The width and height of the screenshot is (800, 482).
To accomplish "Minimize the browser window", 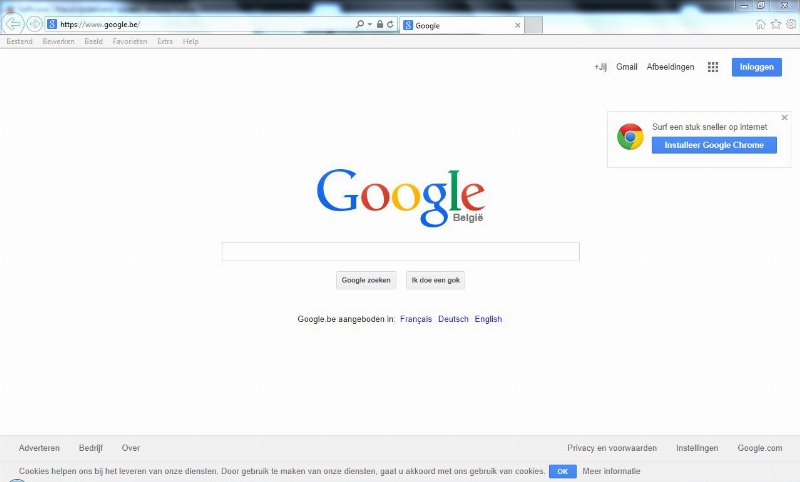I will (x=744, y=6).
